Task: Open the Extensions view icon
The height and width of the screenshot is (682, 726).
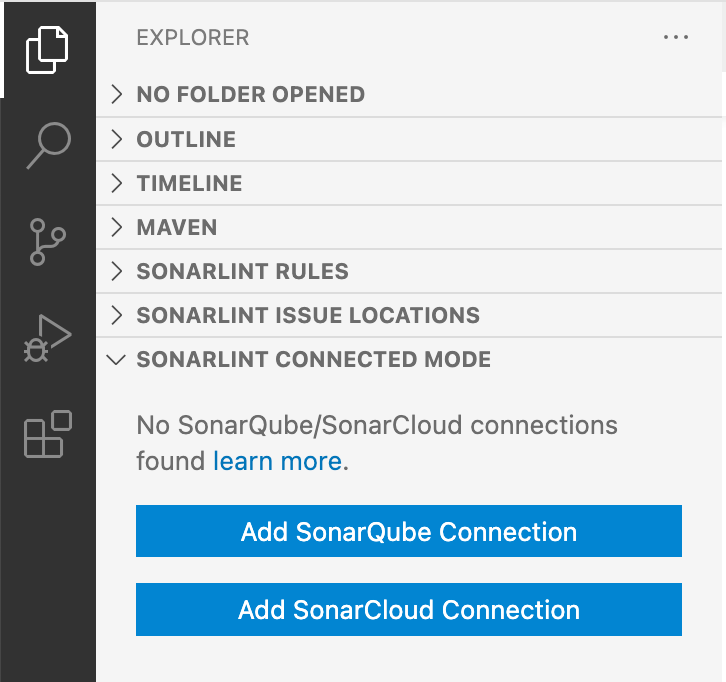Action: tap(48, 434)
